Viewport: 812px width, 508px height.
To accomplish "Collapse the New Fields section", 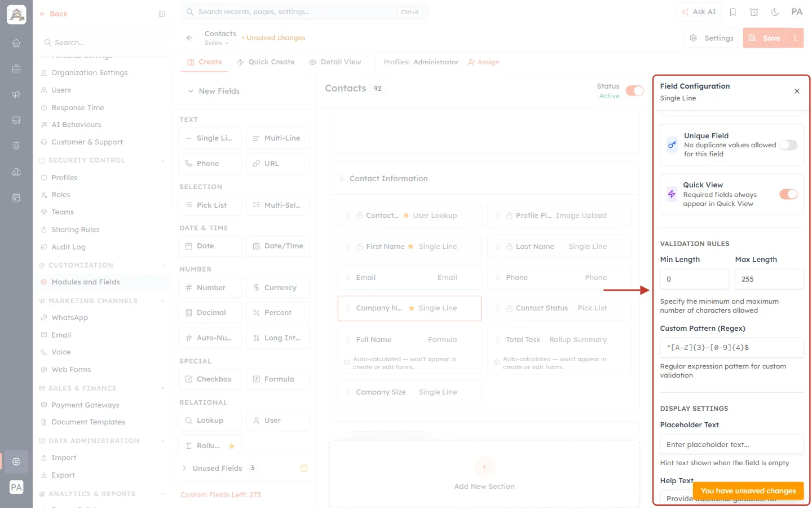I will tap(191, 91).
